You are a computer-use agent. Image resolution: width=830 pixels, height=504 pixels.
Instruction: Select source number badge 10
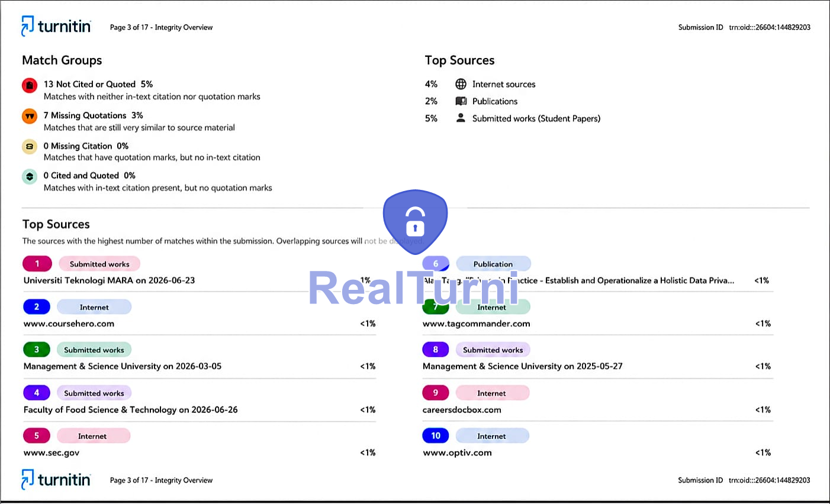tap(436, 436)
